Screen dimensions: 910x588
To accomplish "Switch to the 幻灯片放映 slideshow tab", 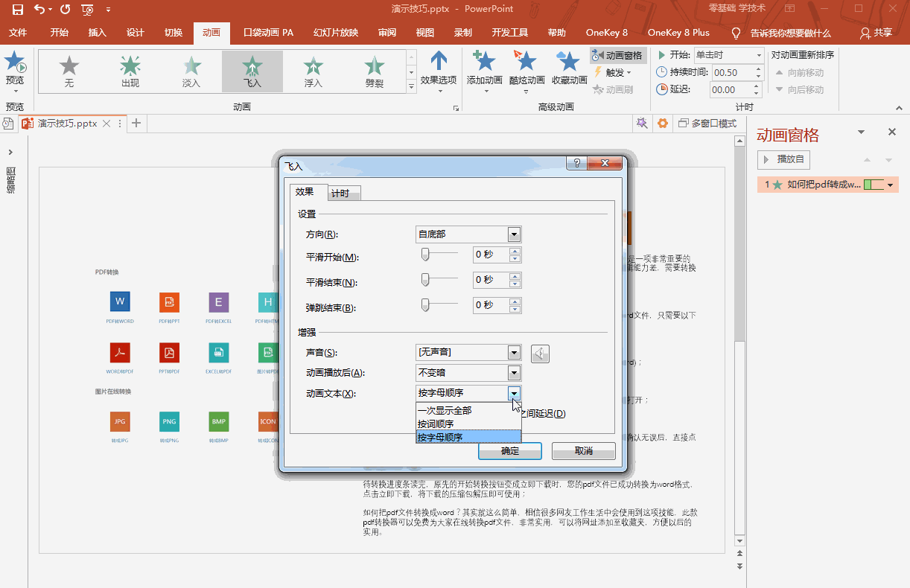I will pos(336,33).
